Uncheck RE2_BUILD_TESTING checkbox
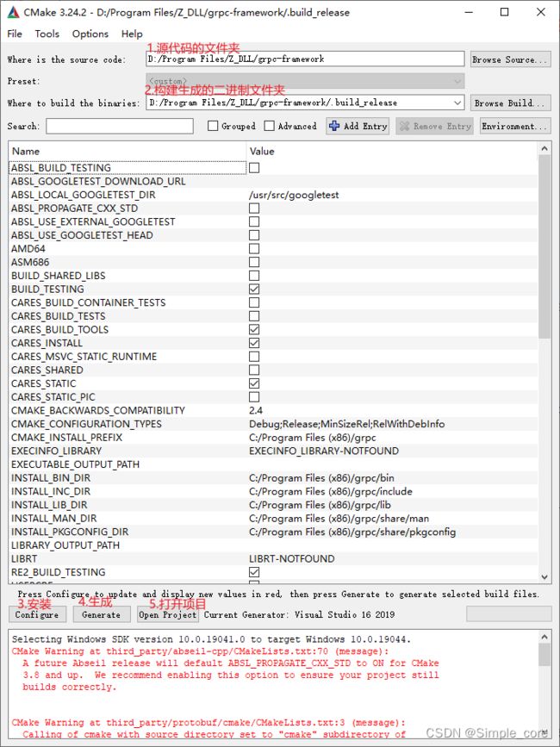560x747 pixels. tap(254, 572)
